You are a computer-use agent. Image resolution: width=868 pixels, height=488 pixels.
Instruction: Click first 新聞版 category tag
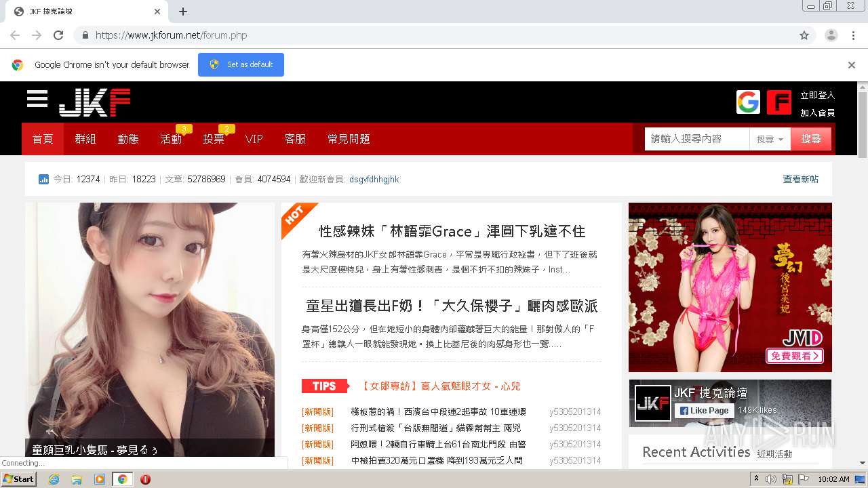(317, 411)
